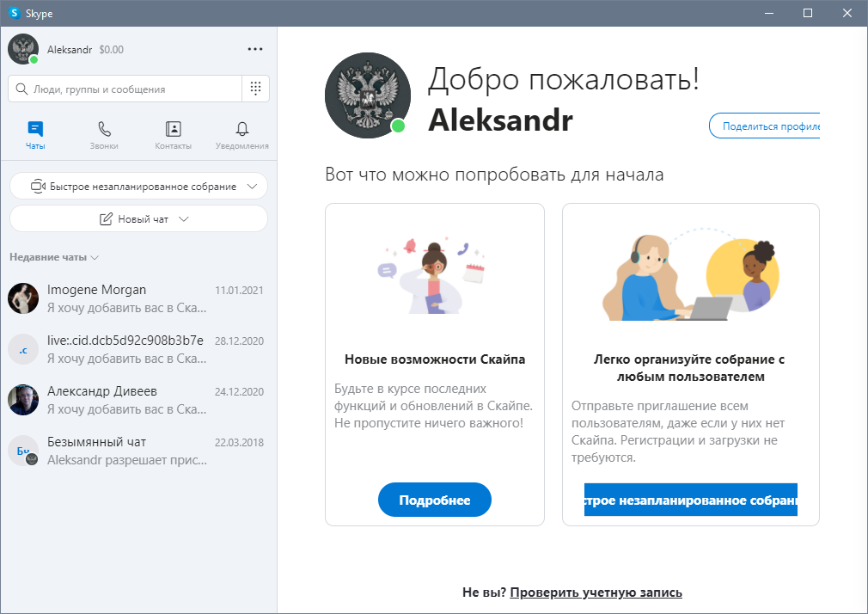
Task: Click the new chat pencil icon
Action: 106,219
